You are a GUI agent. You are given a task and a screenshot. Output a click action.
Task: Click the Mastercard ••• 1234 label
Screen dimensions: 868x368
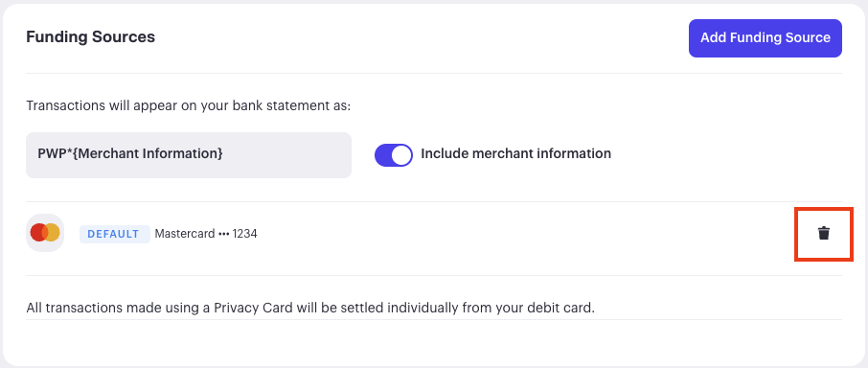click(206, 234)
